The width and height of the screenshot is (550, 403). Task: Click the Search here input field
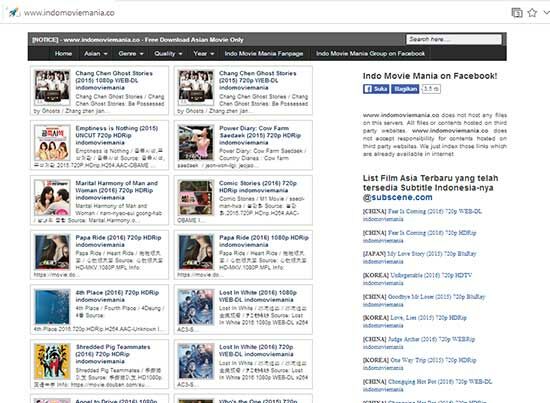454,39
